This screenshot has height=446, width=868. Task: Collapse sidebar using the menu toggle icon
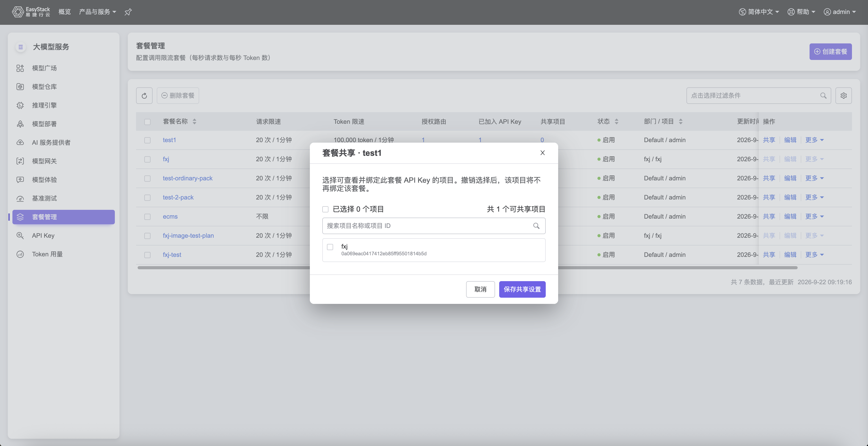[x=20, y=47]
